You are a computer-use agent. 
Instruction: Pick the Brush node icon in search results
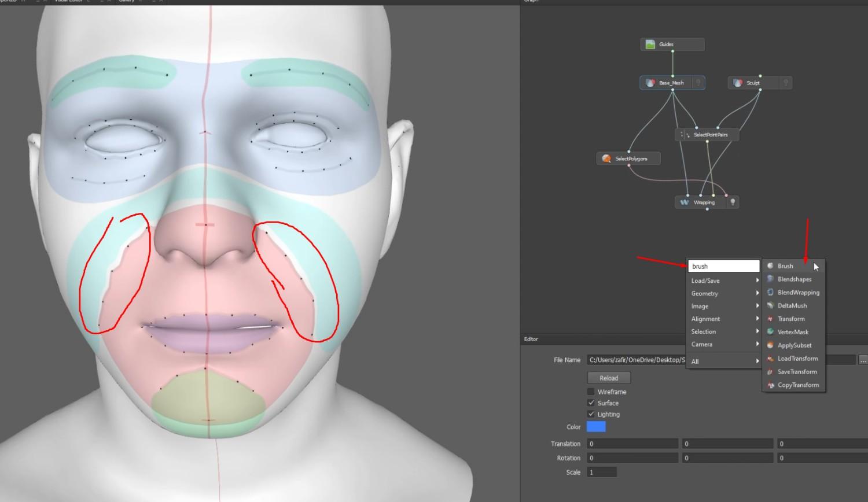(770, 266)
